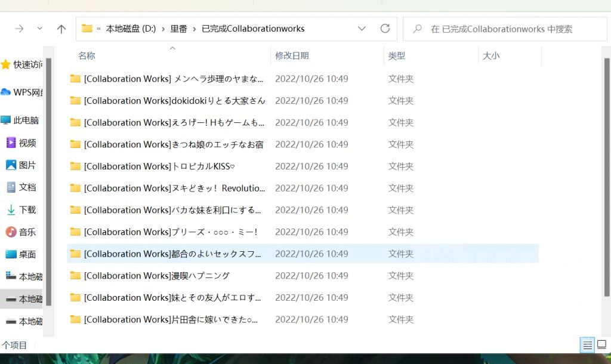Viewport: 611px width, 364px height.
Task: Select Downloads (下载) in the navigation pane
Action: click(x=27, y=209)
